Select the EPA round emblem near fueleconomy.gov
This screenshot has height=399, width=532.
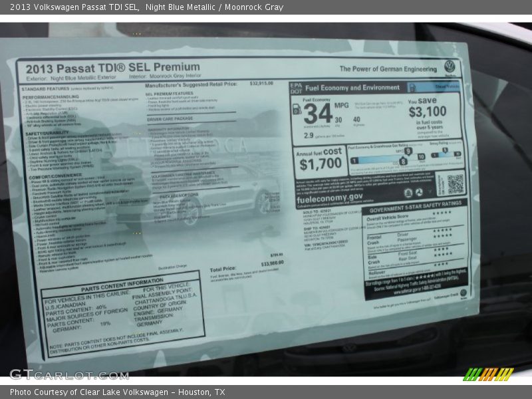(x=408, y=192)
